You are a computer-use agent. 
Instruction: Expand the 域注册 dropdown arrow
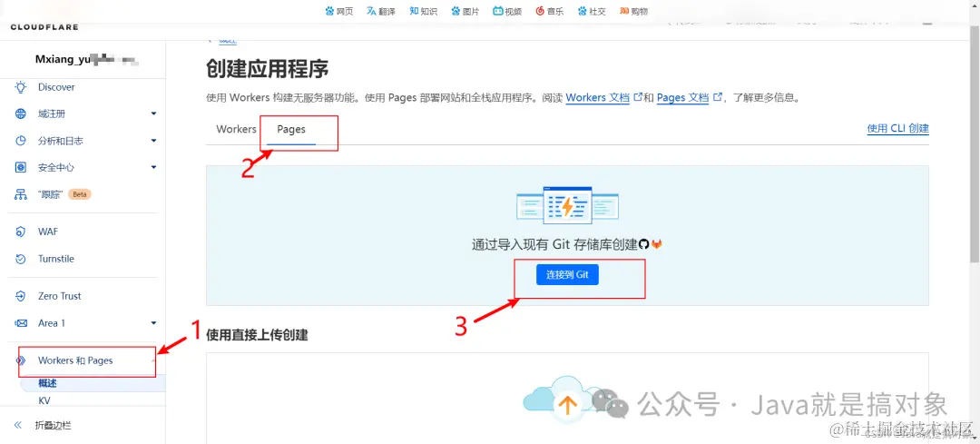(153, 113)
